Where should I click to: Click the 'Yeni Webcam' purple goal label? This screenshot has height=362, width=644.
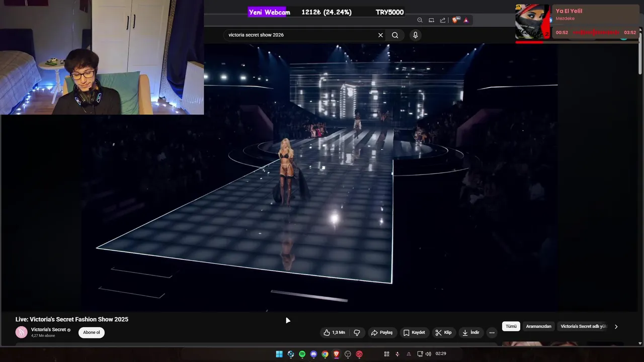[269, 12]
